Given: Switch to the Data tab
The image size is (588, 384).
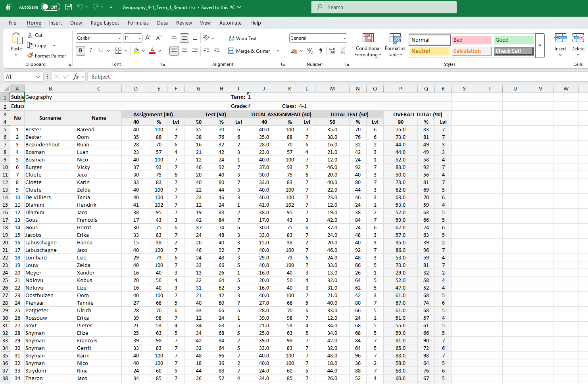Looking at the screenshot, I should click(162, 23).
